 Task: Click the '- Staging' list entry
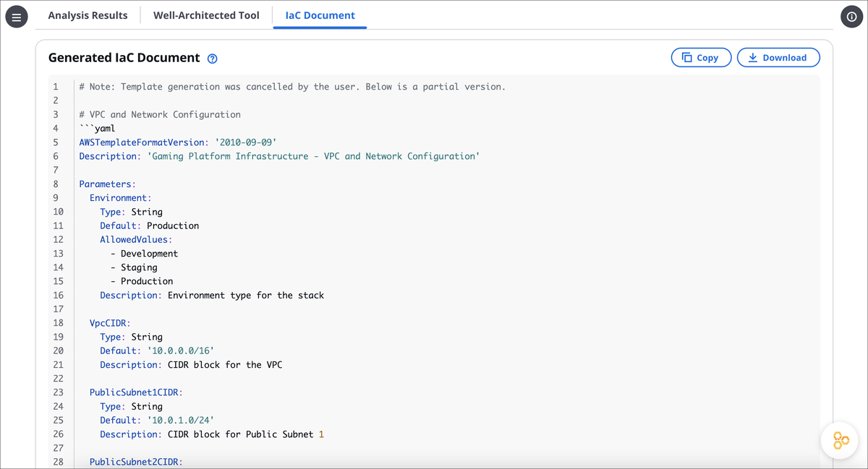(x=134, y=267)
